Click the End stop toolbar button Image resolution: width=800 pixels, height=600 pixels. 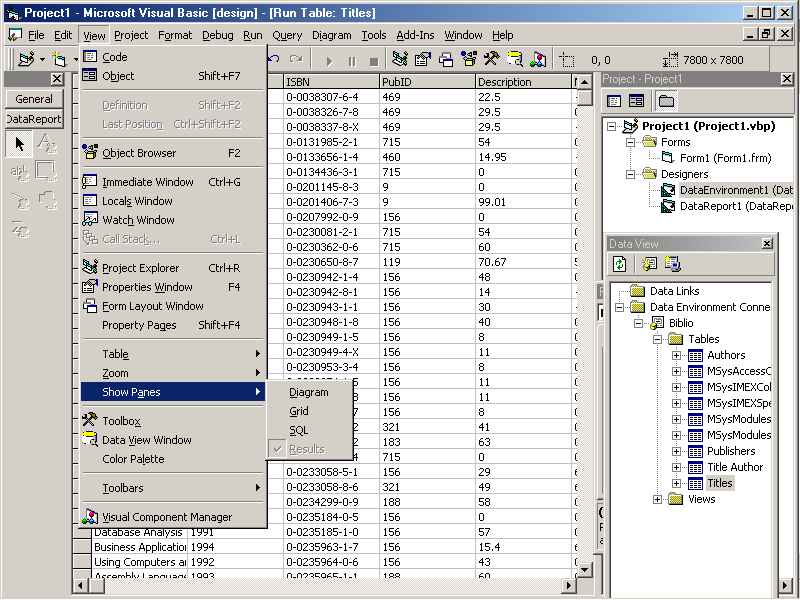374,61
